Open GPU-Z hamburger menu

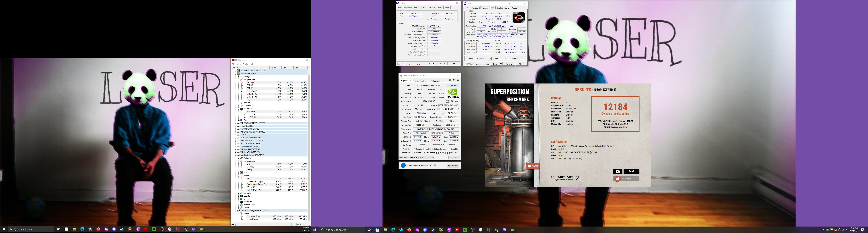(458, 80)
